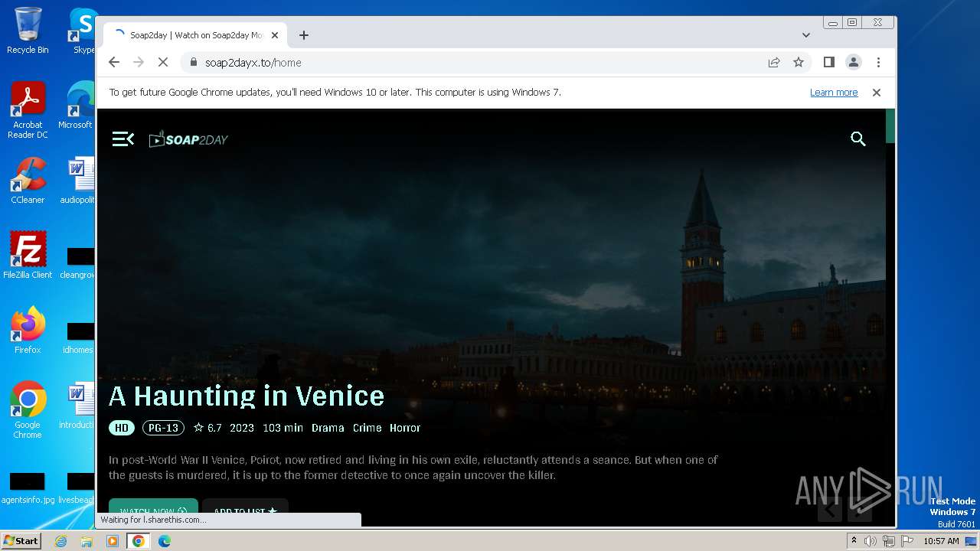Show hidden system tray icons

(x=854, y=540)
